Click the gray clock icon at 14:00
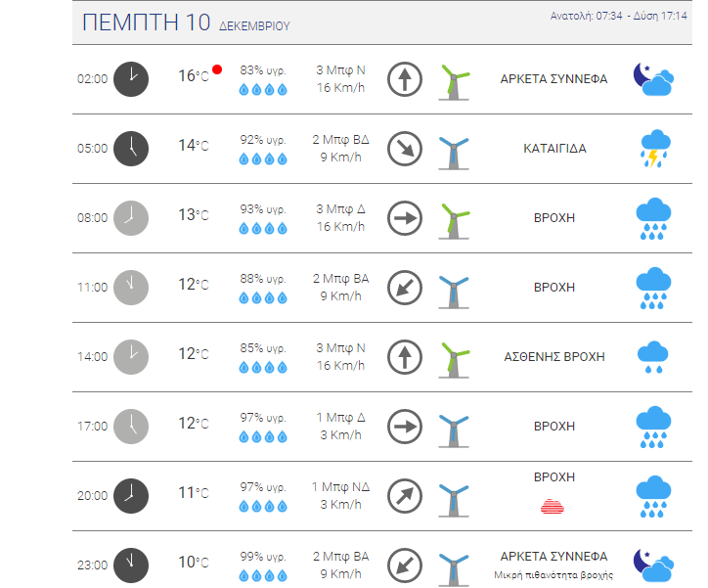Screen dimensions: 708x588 (131, 357)
